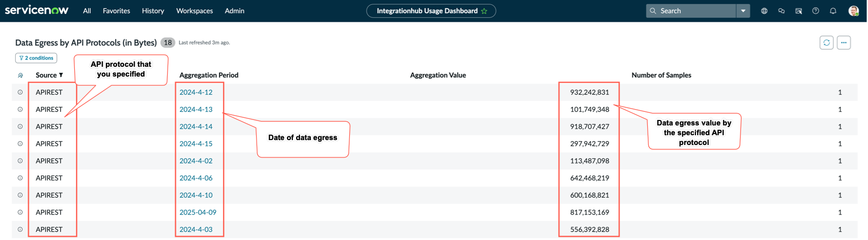The image size is (868, 240).
Task: Preview the 2025-04-09 row info icon
Action: pyautogui.click(x=20, y=212)
